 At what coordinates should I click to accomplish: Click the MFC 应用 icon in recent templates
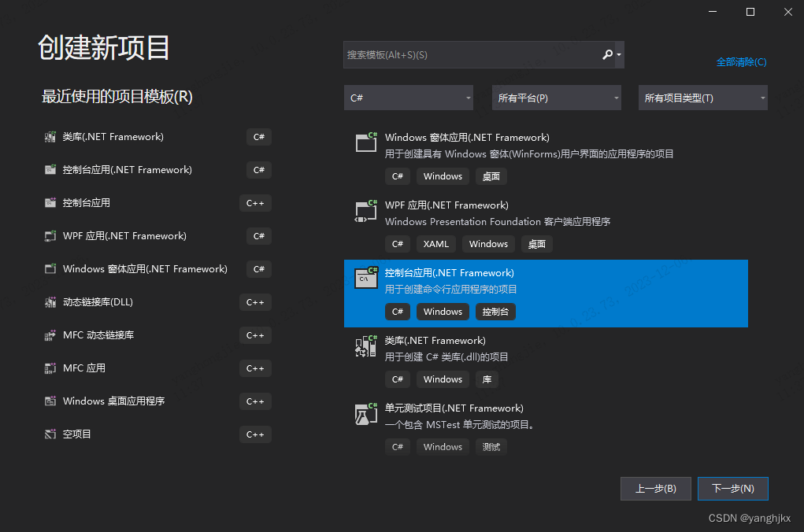point(49,368)
